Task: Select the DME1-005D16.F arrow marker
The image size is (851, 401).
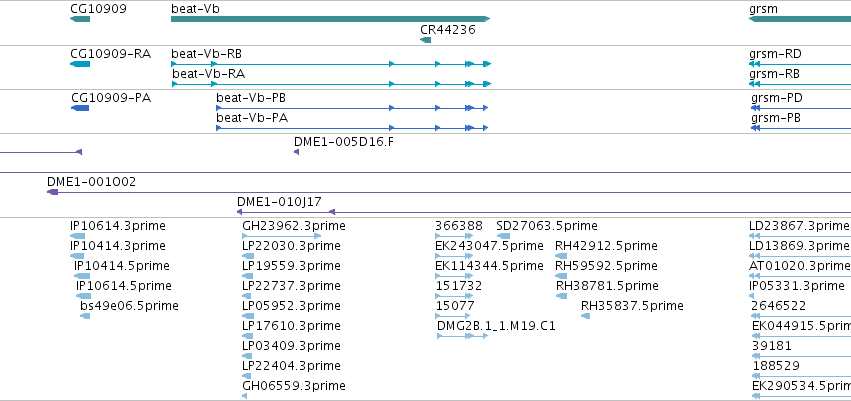Action: 296,152
